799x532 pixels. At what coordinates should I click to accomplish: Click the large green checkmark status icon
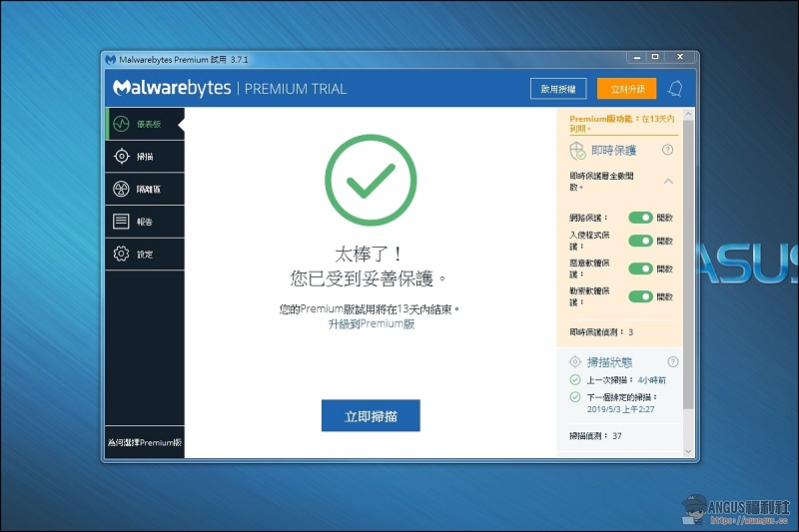(371, 182)
